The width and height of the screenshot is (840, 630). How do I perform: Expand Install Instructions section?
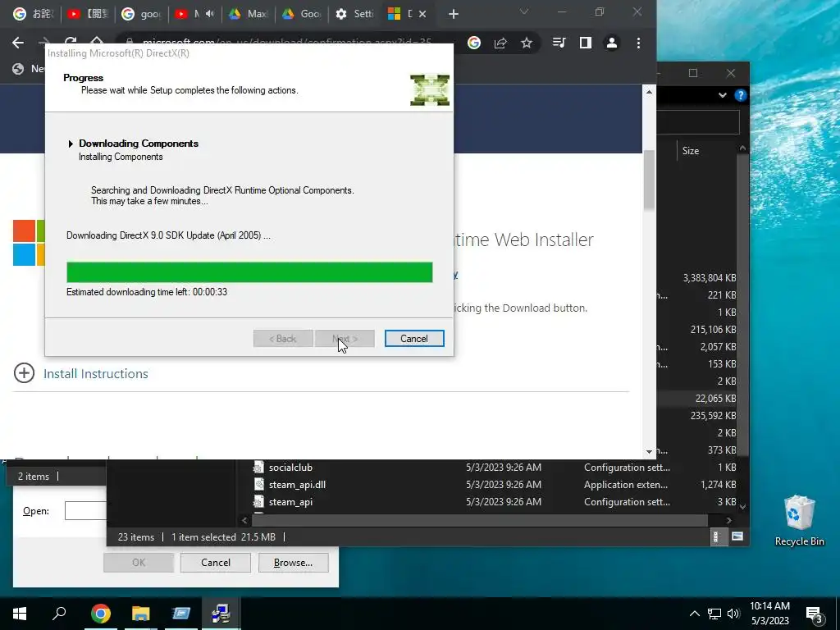point(24,373)
